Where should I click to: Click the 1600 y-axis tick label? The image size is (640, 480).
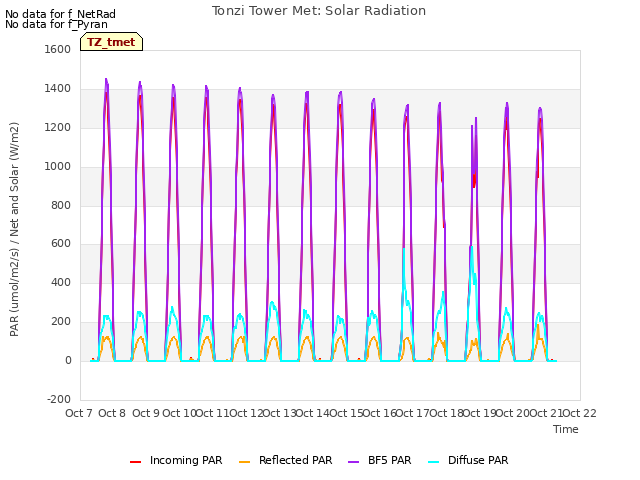(x=58, y=49)
